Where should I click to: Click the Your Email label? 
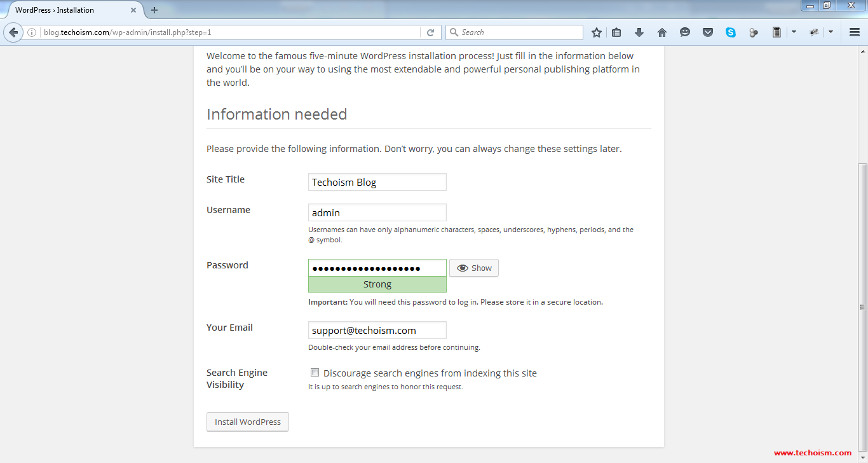tap(229, 328)
